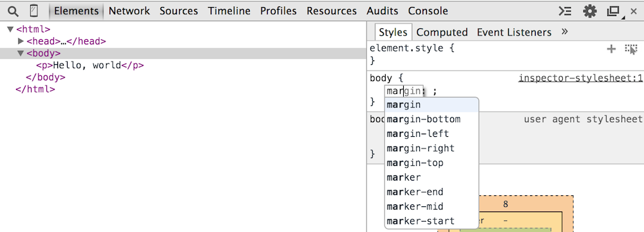Viewport: 644px width, 232px height.
Task: Open the Computed styles tab
Action: click(x=442, y=32)
